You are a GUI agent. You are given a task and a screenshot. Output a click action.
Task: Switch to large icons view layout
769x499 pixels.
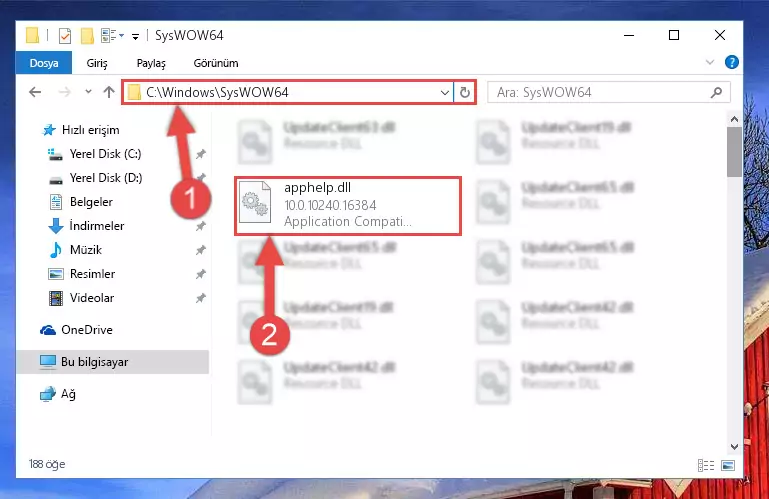click(728, 465)
